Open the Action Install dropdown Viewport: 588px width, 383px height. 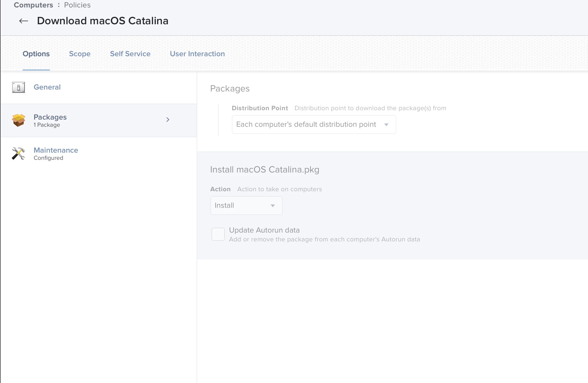pos(246,206)
